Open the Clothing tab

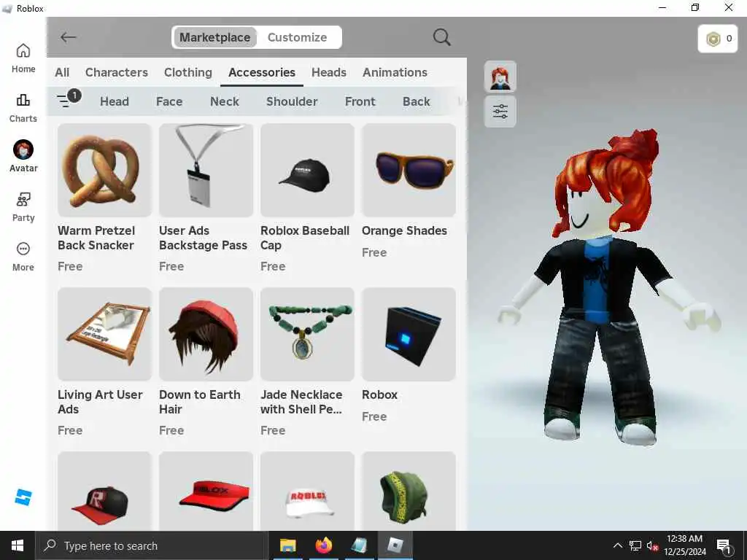click(x=188, y=72)
